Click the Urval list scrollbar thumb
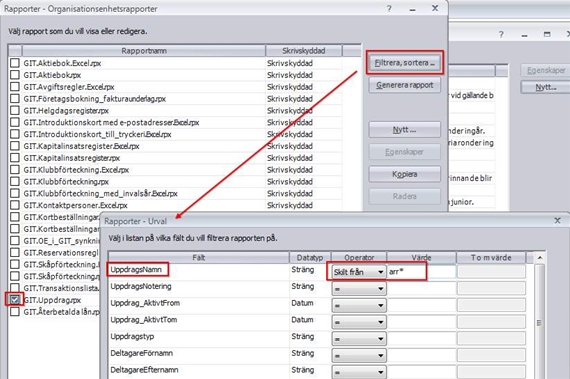This screenshot has height=379, width=570. 540,323
